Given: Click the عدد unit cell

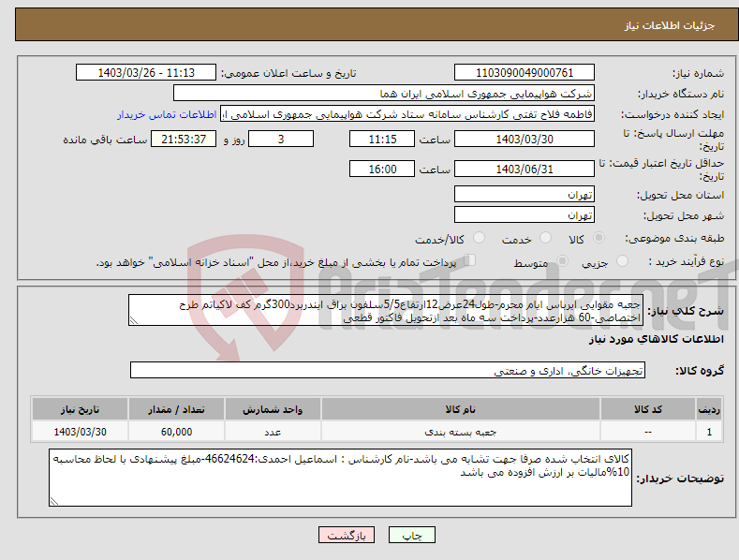Looking at the screenshot, I should (x=273, y=432).
